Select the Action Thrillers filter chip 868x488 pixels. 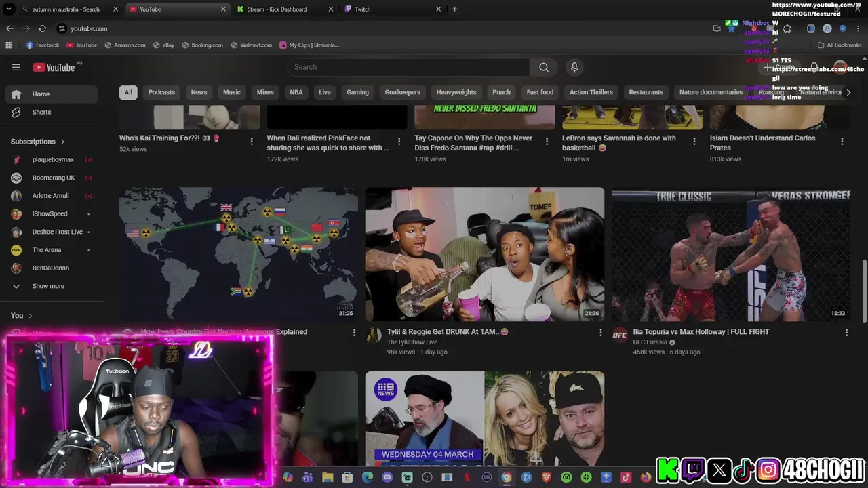tap(591, 92)
